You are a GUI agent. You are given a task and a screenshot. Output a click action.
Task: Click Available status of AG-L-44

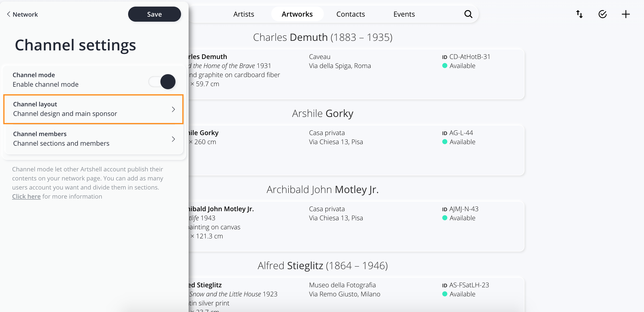click(459, 142)
